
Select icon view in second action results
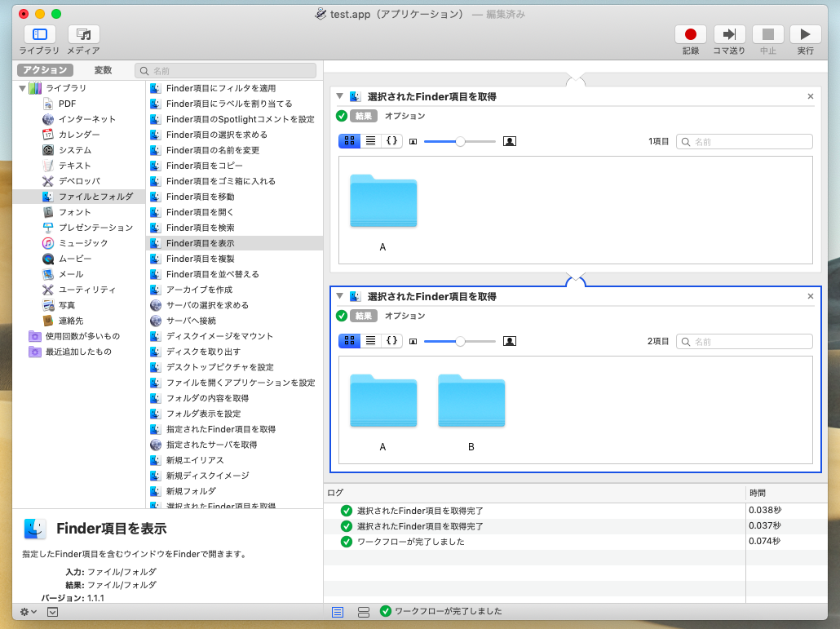(350, 341)
